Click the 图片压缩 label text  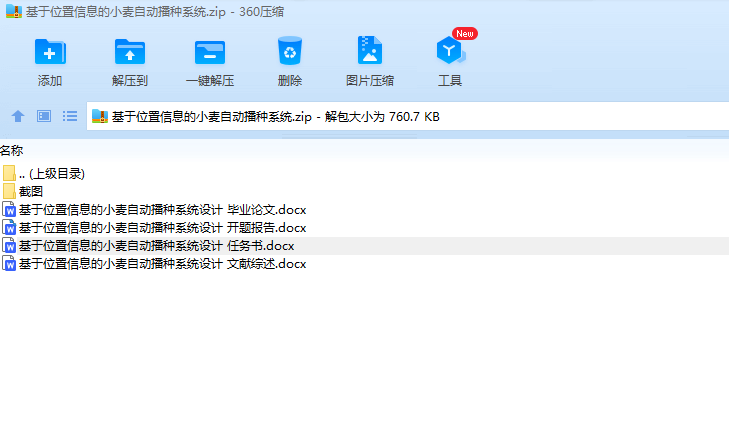click(370, 80)
